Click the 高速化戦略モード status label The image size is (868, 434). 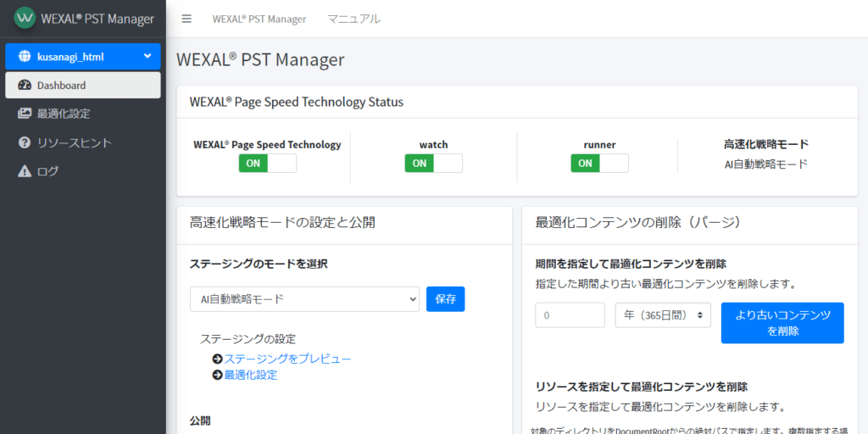766,144
